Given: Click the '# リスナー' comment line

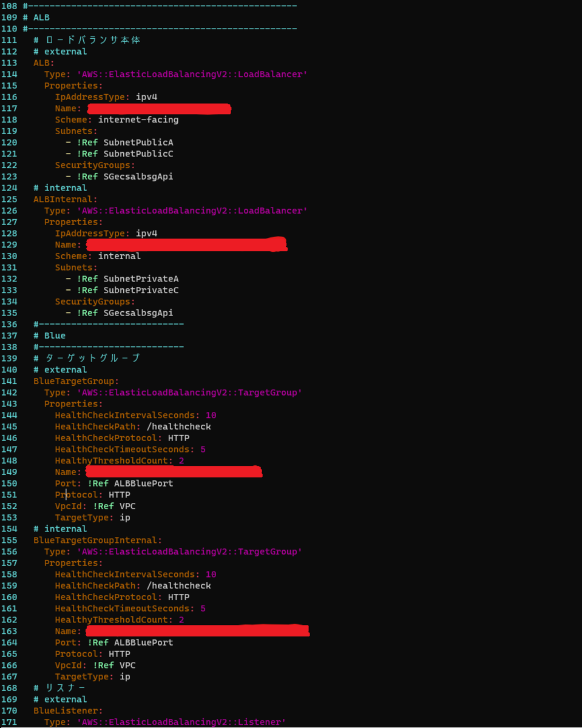Looking at the screenshot, I should pyautogui.click(x=61, y=689).
